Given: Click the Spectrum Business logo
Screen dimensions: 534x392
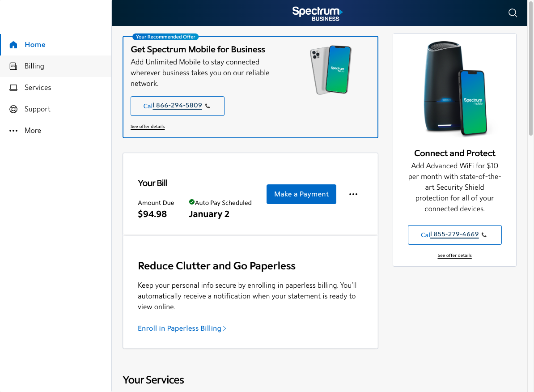Looking at the screenshot, I should pyautogui.click(x=318, y=13).
